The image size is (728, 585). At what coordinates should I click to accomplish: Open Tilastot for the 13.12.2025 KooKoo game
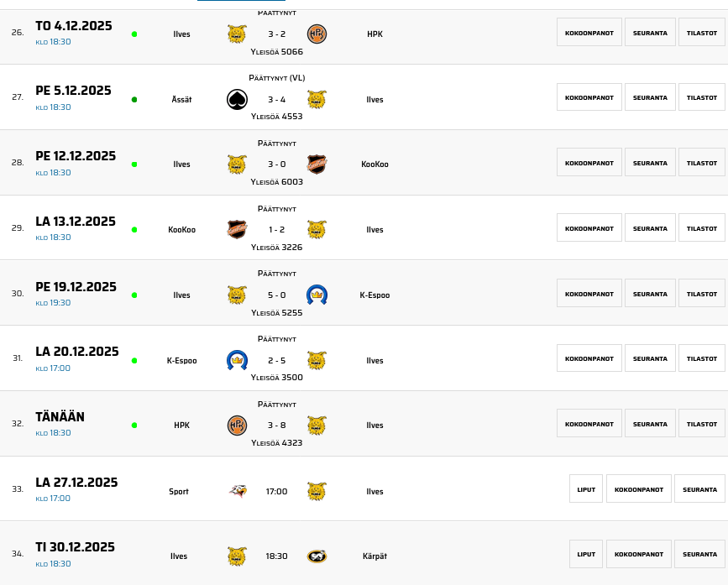point(701,228)
